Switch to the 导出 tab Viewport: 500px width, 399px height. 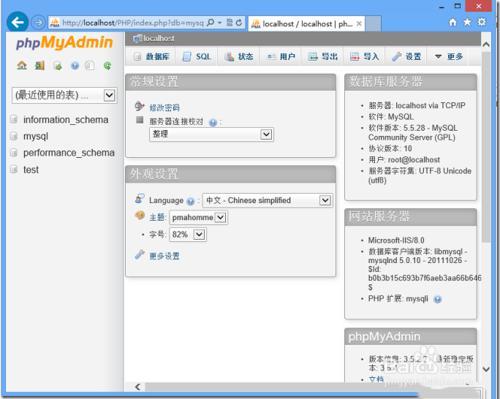(323, 57)
